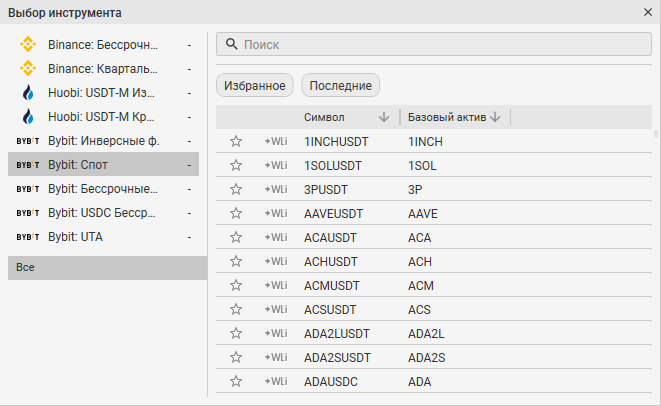Star ADA2SUSDT as favorite
This screenshot has width=661, height=406.
pyautogui.click(x=236, y=358)
